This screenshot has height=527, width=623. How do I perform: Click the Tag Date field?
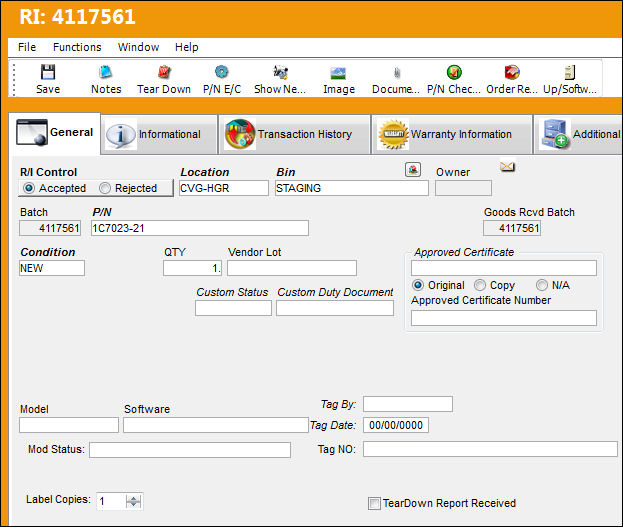pyautogui.click(x=396, y=425)
